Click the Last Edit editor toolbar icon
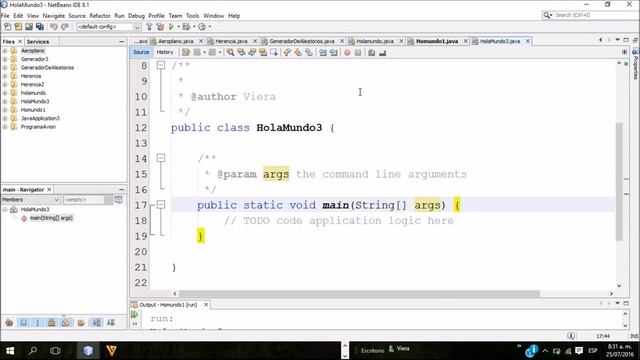The width and height of the screenshot is (640, 360). pos(186,52)
